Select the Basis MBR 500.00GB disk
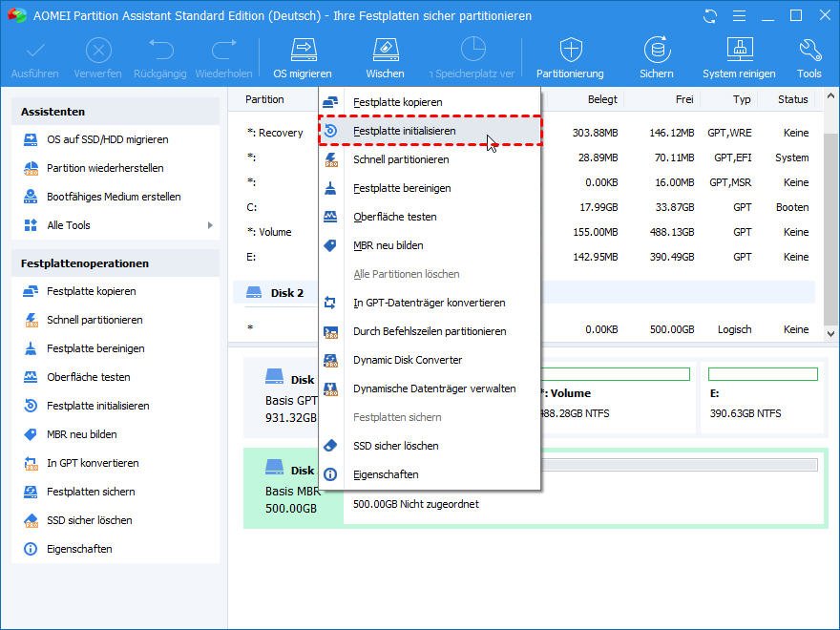 coord(292,487)
